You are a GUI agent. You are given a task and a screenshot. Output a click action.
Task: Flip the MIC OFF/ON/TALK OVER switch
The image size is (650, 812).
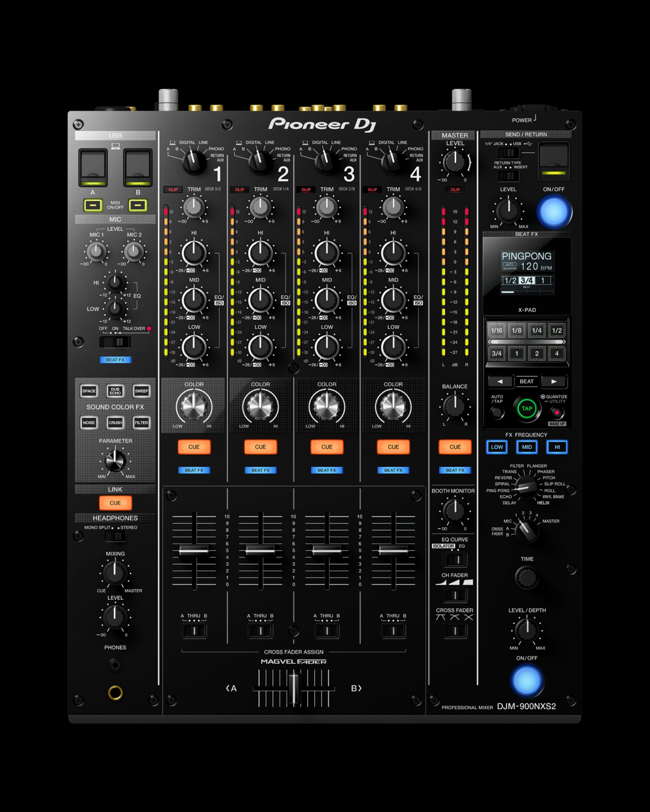coord(115,342)
